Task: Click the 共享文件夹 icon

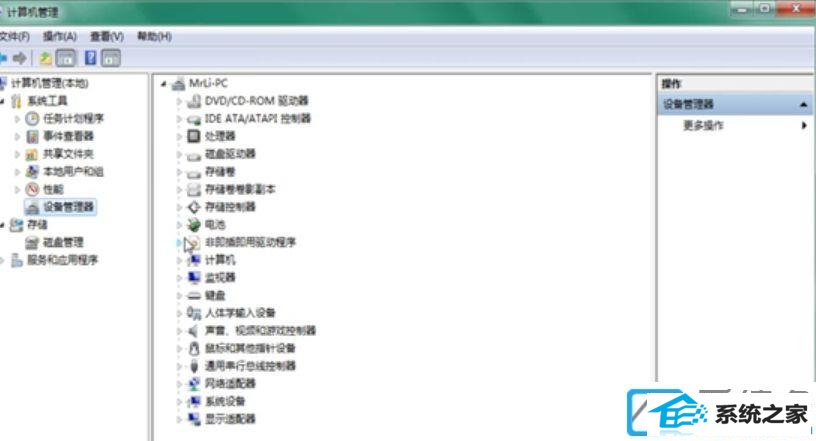Action: point(32,154)
